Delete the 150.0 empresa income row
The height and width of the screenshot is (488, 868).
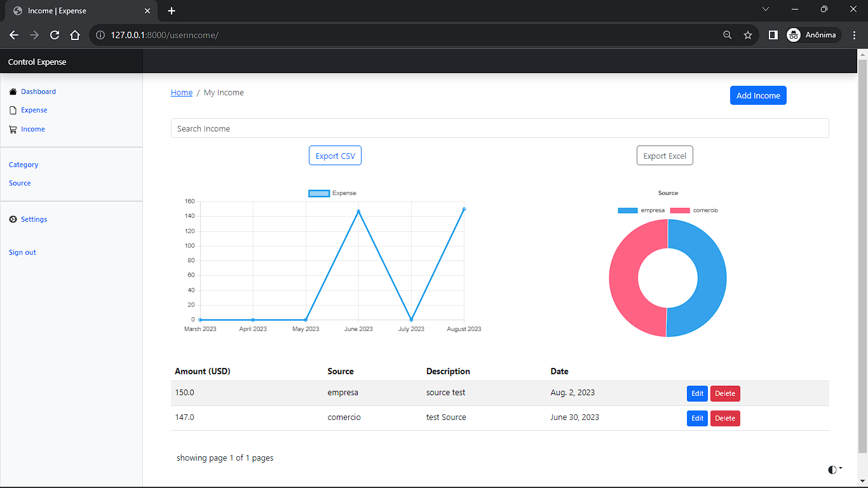[x=725, y=393]
